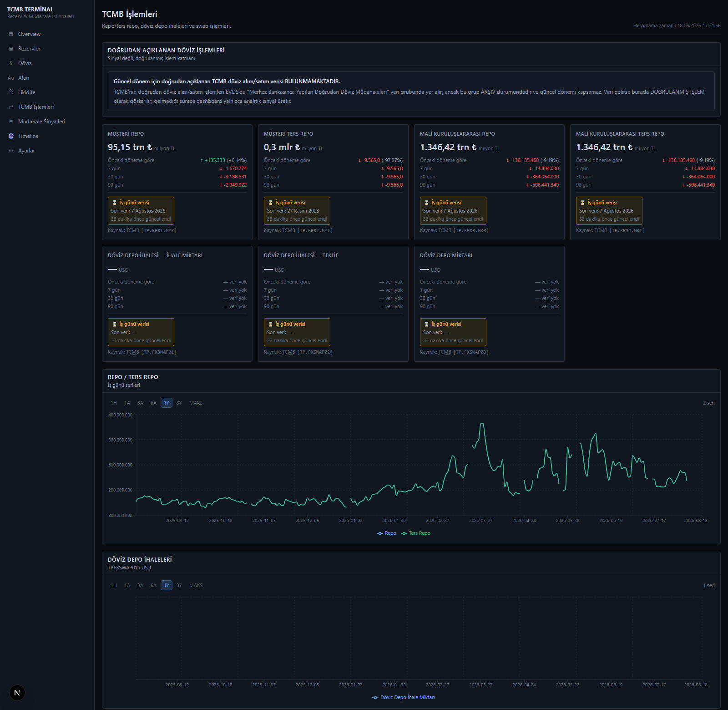
Task: Choose the 1H range in Repo chart
Action: pyautogui.click(x=114, y=403)
